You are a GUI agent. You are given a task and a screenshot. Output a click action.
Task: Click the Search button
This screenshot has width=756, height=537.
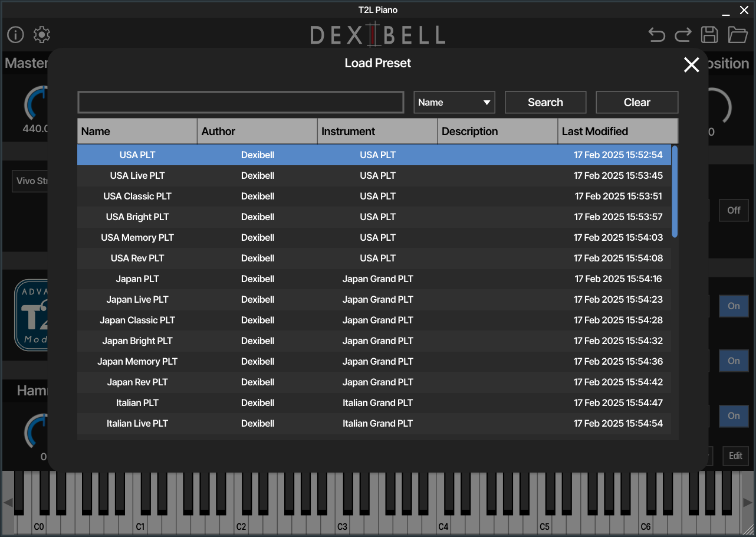click(545, 102)
